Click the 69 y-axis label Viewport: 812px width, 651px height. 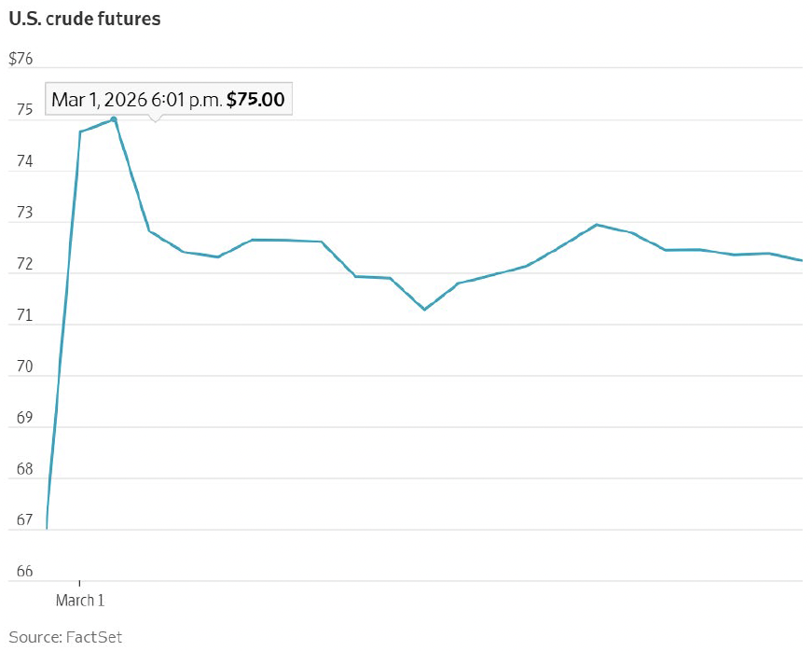tap(23, 418)
